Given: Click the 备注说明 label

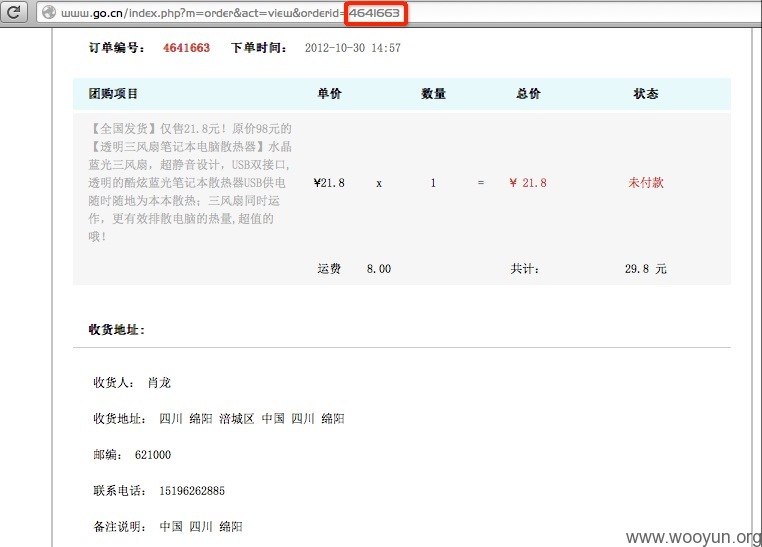Looking at the screenshot, I should click(x=120, y=527).
